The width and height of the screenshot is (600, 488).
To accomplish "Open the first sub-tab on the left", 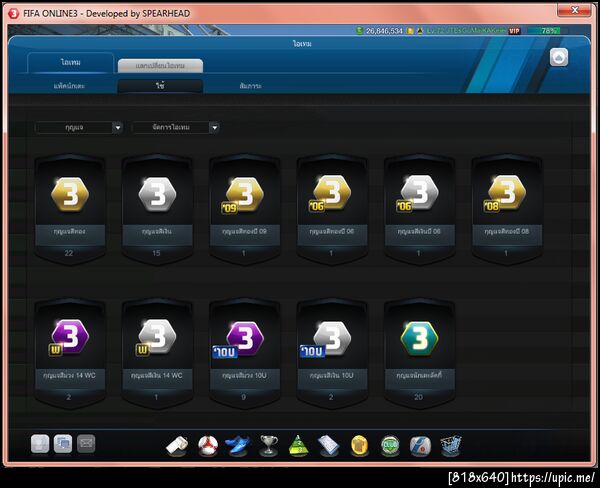I will click(70, 86).
